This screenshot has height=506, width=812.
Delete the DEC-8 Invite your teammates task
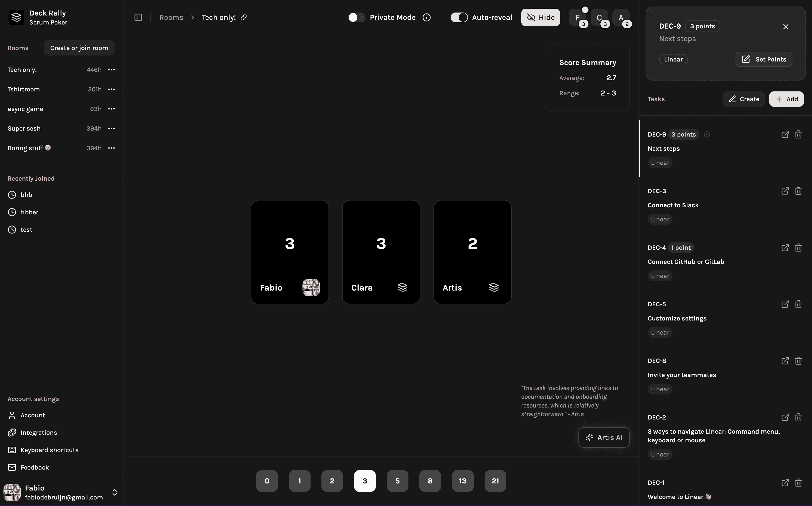click(x=798, y=361)
